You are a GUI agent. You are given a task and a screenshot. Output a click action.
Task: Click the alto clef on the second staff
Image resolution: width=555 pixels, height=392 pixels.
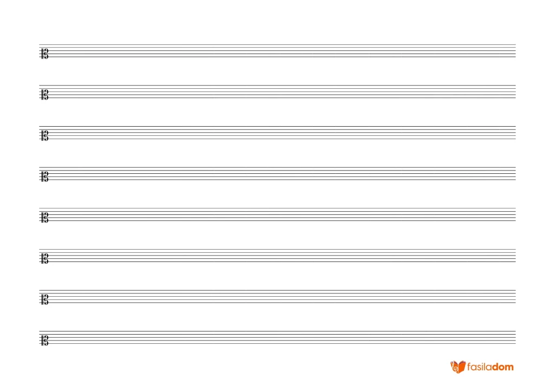tap(44, 95)
